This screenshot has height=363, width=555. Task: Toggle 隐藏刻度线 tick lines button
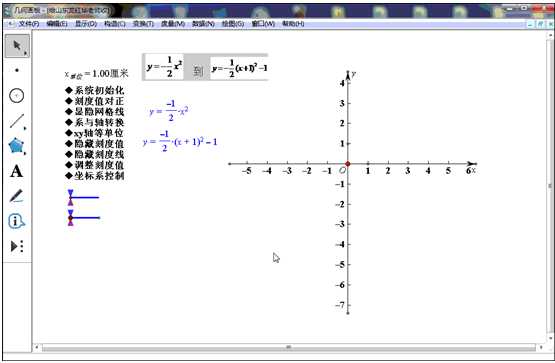[95, 154]
